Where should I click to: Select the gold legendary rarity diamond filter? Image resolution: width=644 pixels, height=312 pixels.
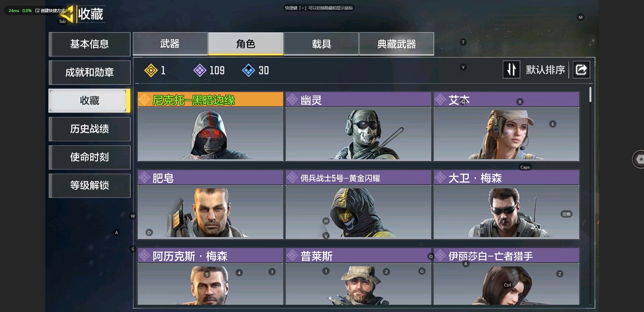click(x=151, y=71)
